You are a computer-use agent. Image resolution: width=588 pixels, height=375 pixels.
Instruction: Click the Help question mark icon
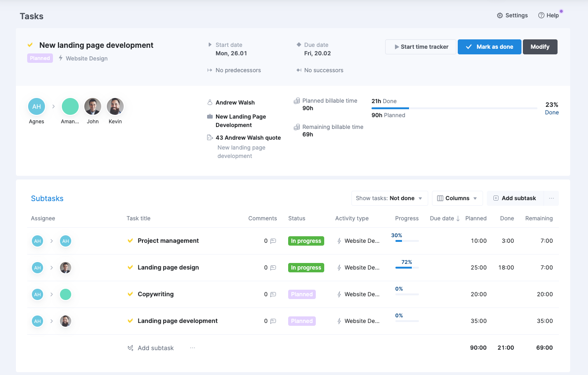[x=541, y=15]
